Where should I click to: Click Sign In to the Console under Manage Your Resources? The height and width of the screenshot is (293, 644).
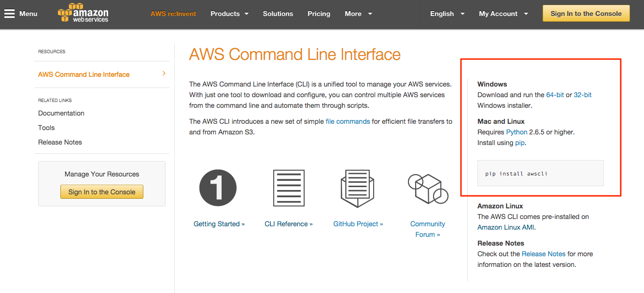pos(102,192)
